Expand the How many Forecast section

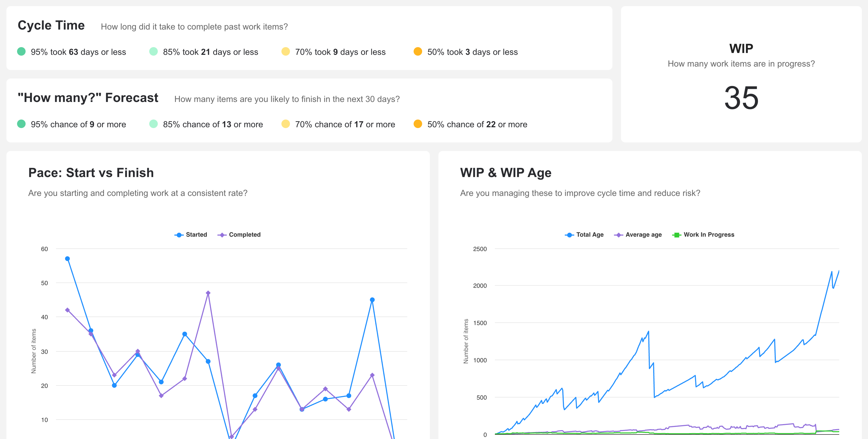[x=88, y=98]
